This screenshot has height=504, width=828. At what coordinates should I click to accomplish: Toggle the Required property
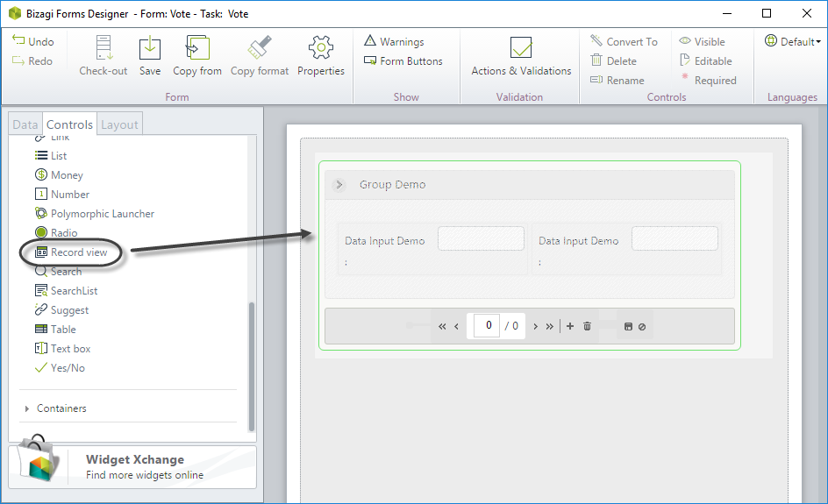pyautogui.click(x=709, y=81)
